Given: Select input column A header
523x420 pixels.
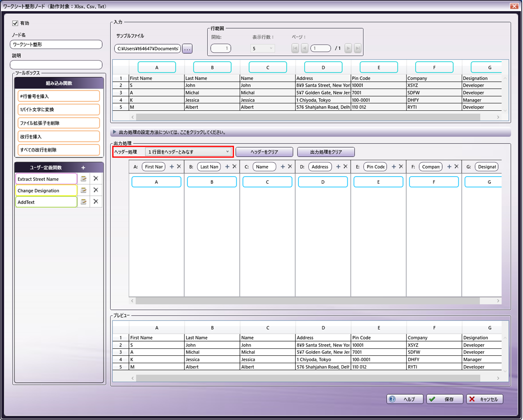Looking at the screenshot, I should [157, 67].
